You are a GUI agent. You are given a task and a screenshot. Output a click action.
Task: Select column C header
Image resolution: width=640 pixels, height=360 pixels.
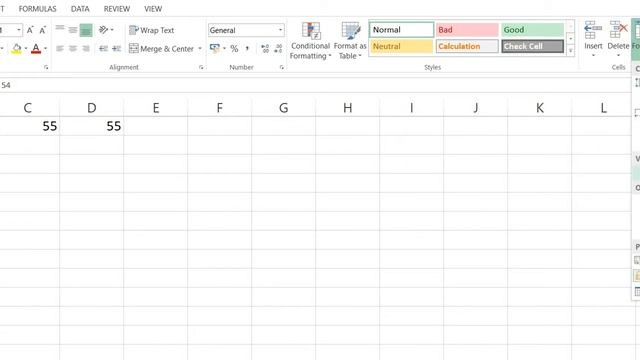point(28,108)
